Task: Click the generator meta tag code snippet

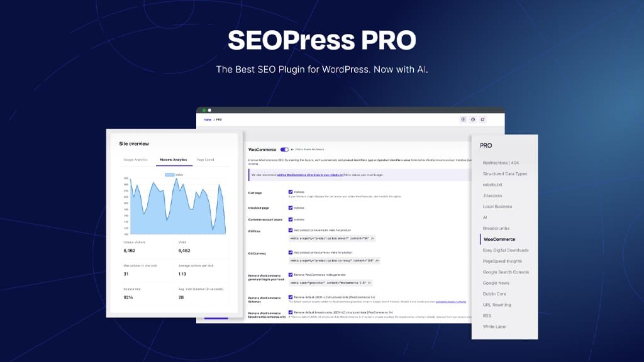Action: [x=331, y=283]
